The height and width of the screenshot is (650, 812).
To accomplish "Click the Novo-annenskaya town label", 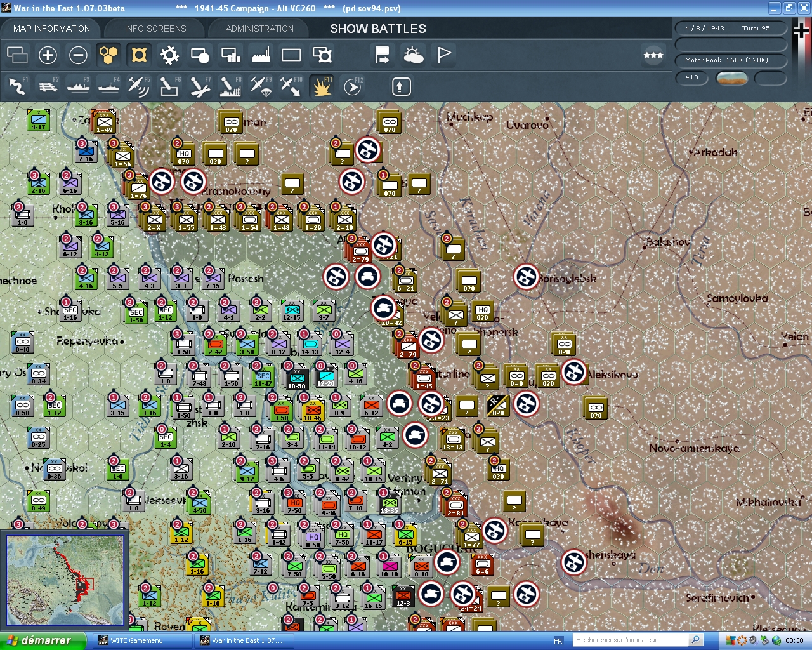I will (x=694, y=448).
